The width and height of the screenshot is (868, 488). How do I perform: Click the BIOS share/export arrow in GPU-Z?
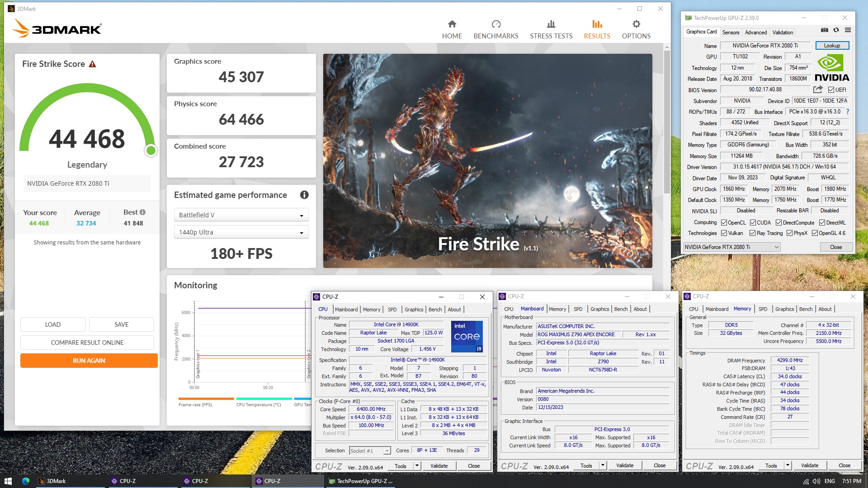[818, 89]
